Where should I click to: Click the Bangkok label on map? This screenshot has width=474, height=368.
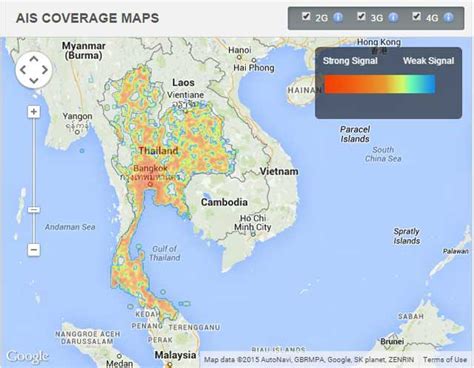pyautogui.click(x=150, y=168)
